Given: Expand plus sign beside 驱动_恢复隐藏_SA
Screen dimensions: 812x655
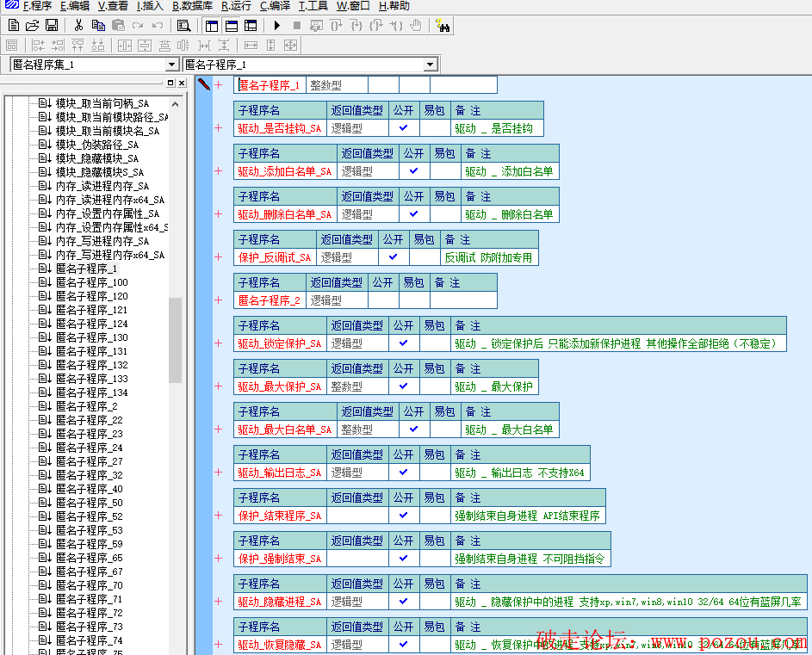Looking at the screenshot, I should click(x=219, y=644).
